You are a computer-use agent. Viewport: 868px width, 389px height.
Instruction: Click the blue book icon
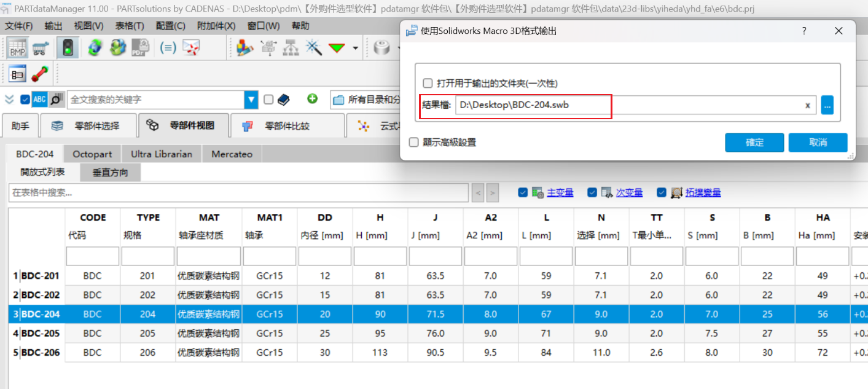click(283, 100)
